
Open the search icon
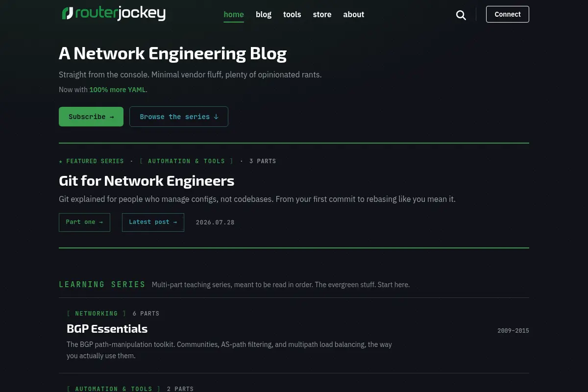tap(461, 15)
